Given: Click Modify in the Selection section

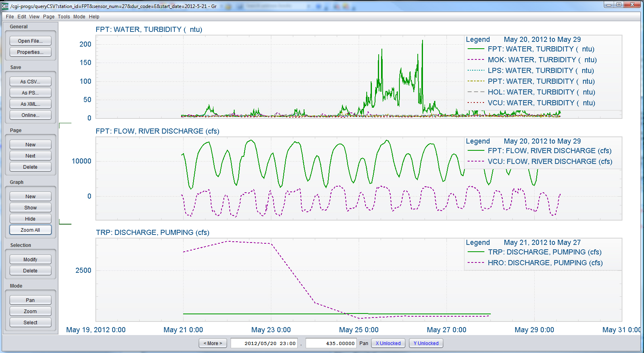Looking at the screenshot, I should [x=30, y=260].
